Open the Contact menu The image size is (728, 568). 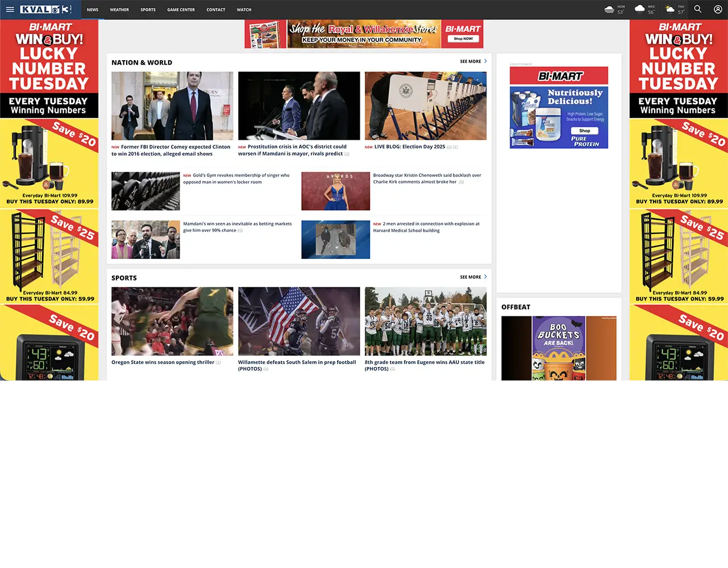point(216,10)
